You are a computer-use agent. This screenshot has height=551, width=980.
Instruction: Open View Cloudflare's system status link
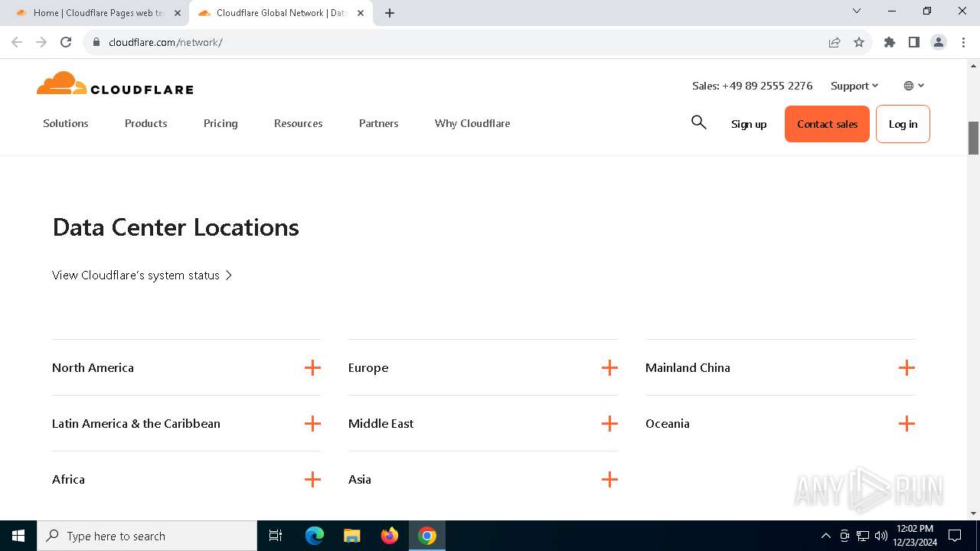coord(142,275)
